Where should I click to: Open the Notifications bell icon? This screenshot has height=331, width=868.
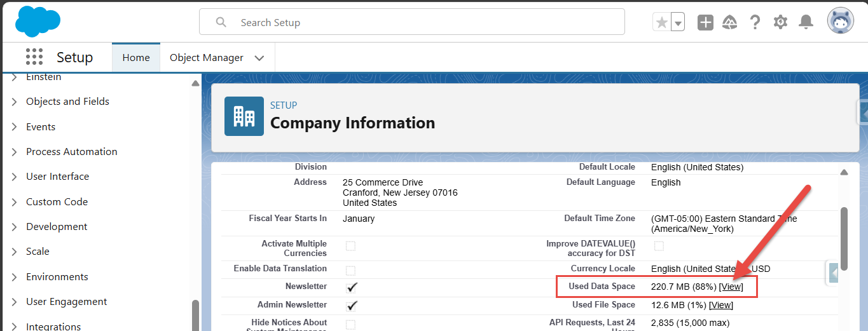[x=806, y=22]
